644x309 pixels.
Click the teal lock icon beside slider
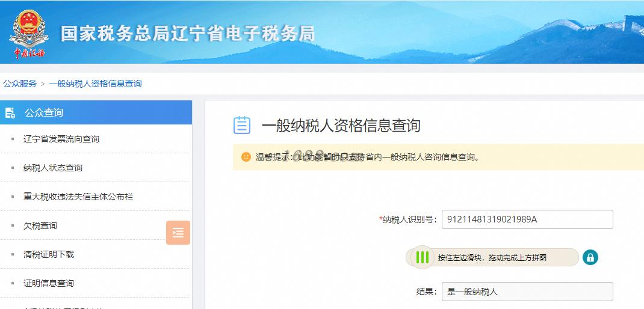[x=590, y=257]
